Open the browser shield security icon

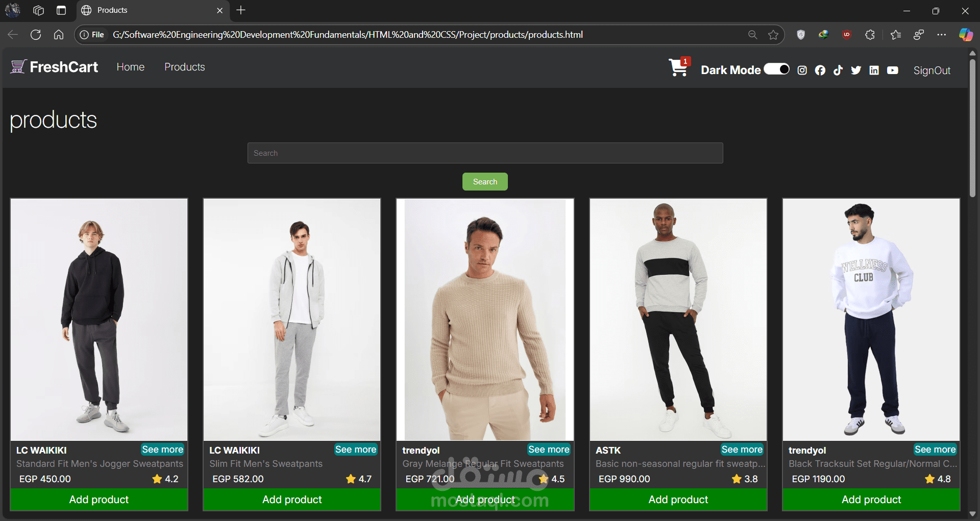tap(801, 35)
